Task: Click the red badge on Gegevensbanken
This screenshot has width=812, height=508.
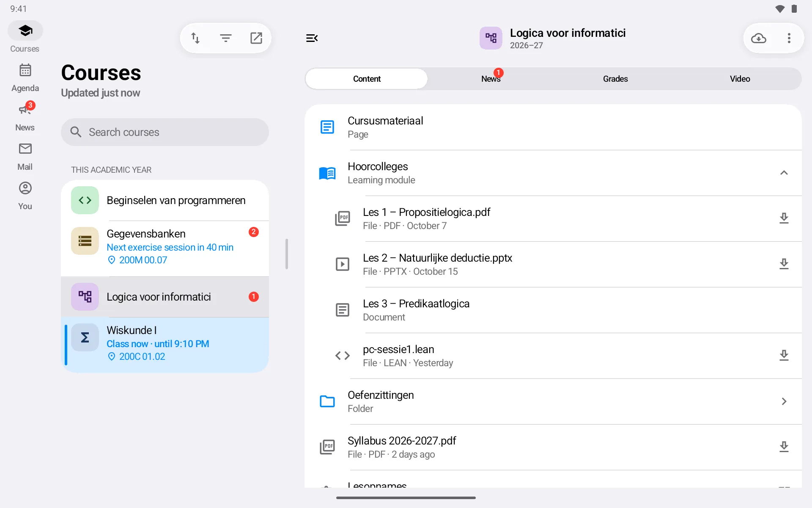Action: coord(254,232)
